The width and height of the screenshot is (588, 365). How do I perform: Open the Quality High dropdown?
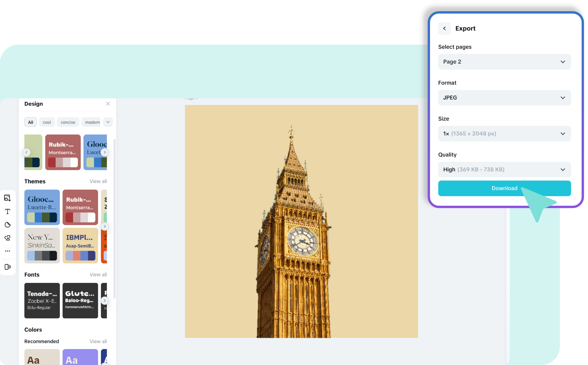pyautogui.click(x=504, y=169)
